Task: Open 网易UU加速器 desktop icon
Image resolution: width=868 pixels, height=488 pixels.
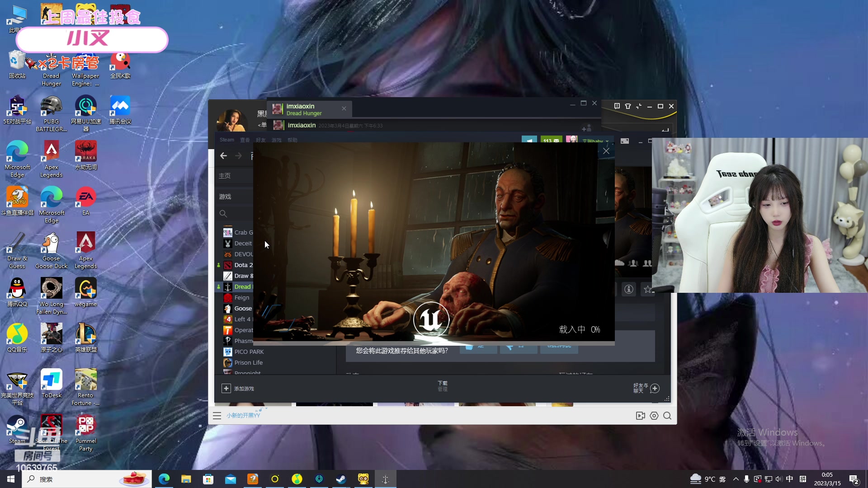Action: (86, 114)
